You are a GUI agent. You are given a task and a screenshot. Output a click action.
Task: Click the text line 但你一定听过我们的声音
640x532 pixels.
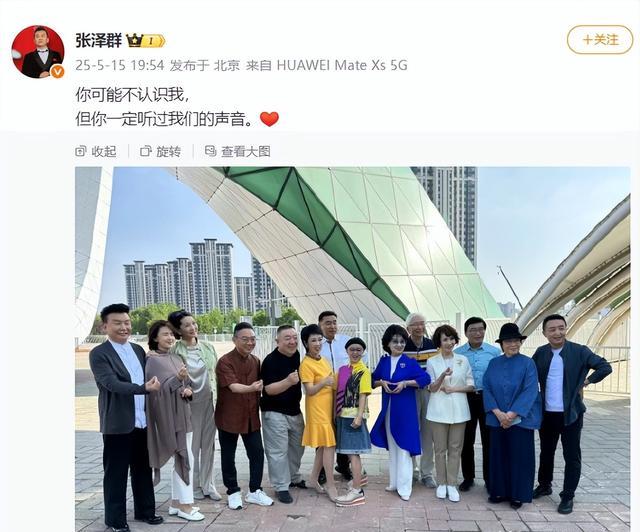tap(164, 119)
